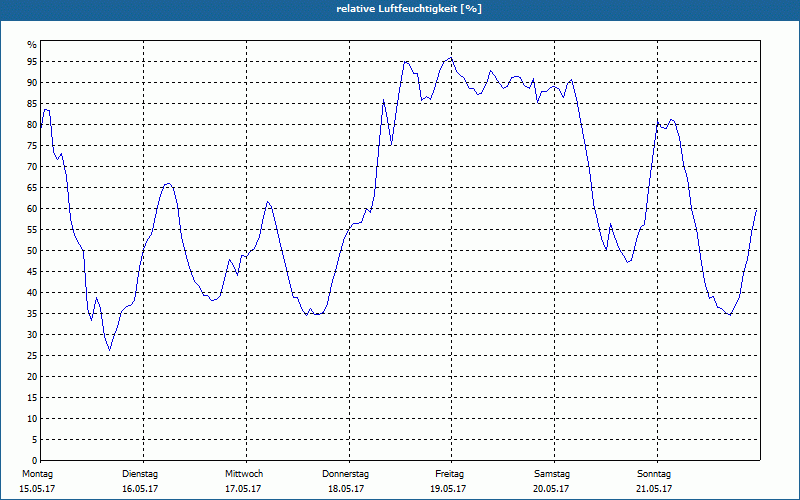Click the y-axis value 55
The width and height of the screenshot is (800, 500).
[32, 230]
